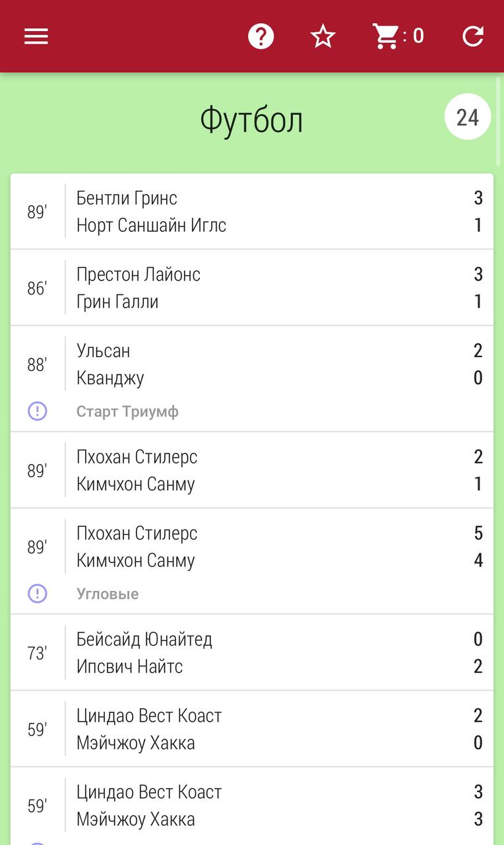Viewport: 504px width, 845px height.
Task: Click the Старт Триумф label
Action: coord(127,412)
